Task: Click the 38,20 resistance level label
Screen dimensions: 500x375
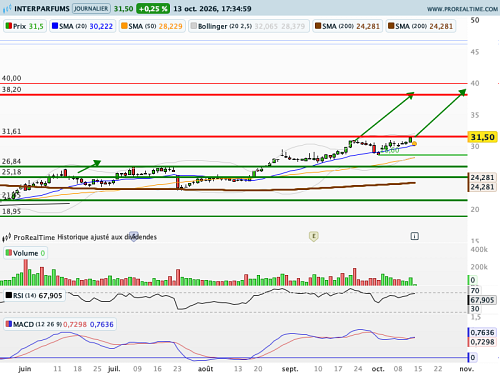Action: pos(12,90)
